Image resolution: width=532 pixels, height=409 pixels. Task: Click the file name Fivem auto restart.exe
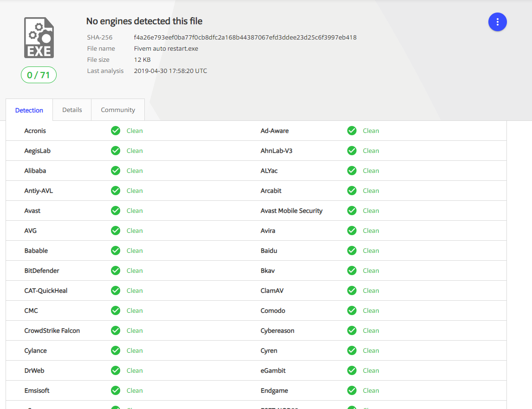[165, 48]
